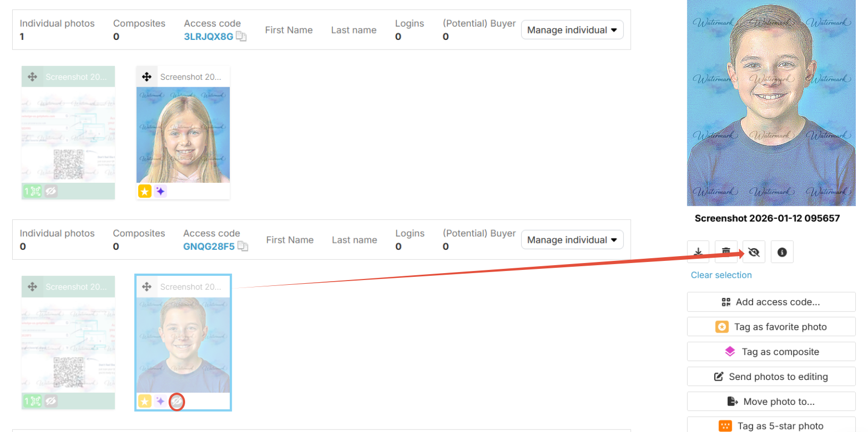Click Tag as composite button
868x432 pixels.
click(771, 352)
